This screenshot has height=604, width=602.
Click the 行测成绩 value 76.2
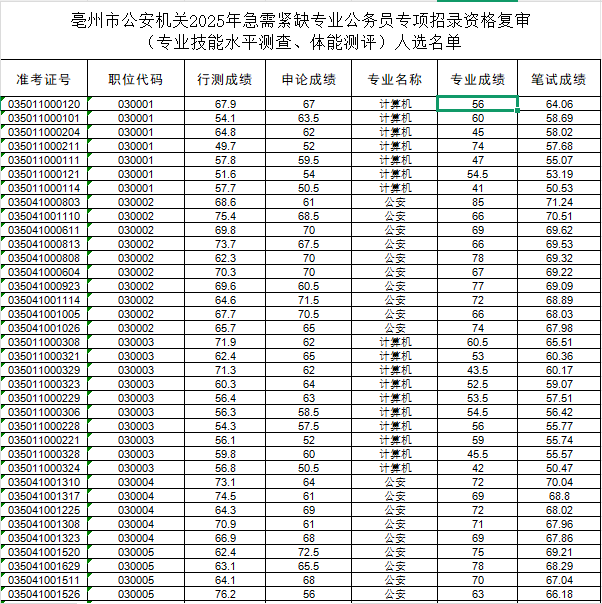click(x=225, y=594)
